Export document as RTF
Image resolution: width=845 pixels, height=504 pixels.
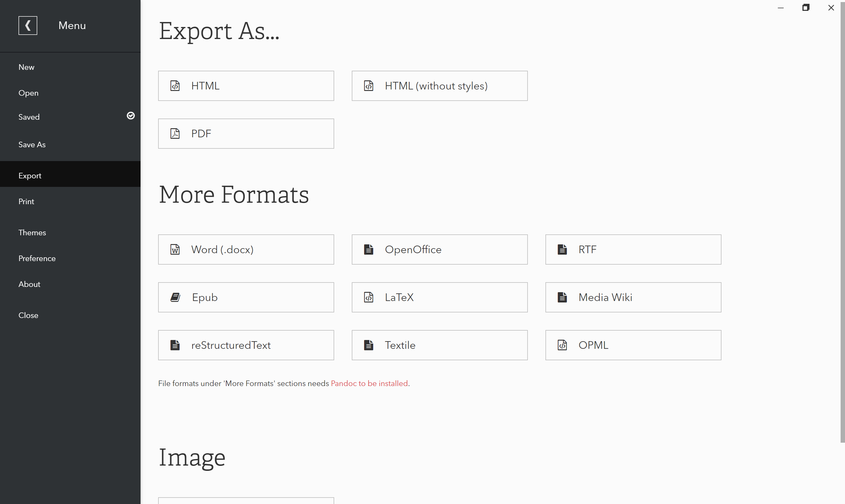633,250
